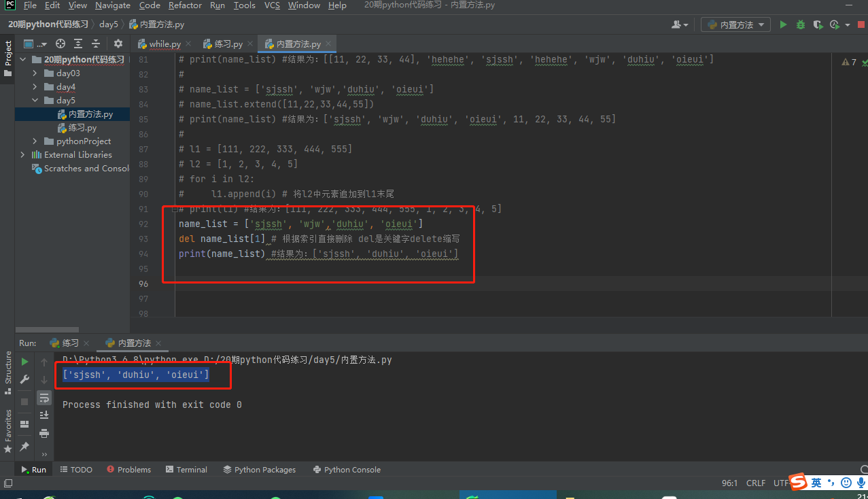Toggle the Project tool window stripe
The width and height of the screenshot is (868, 499).
point(7,60)
